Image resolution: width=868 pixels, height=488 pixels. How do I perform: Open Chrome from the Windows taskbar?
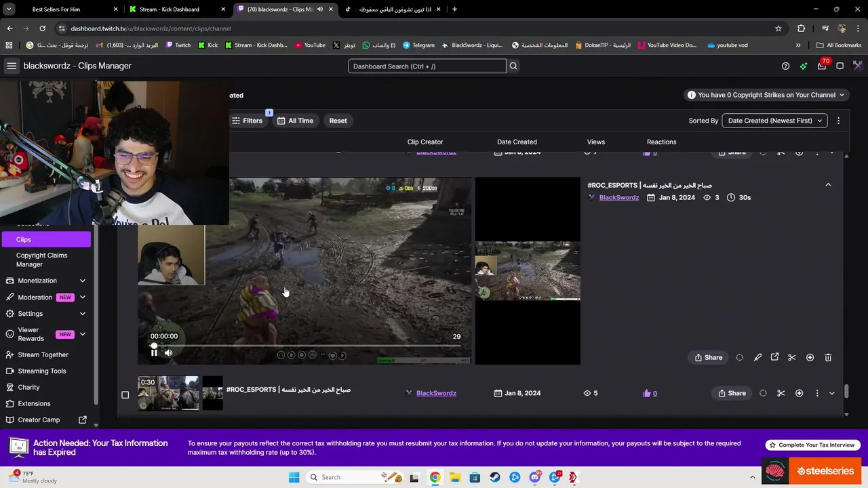(x=435, y=477)
